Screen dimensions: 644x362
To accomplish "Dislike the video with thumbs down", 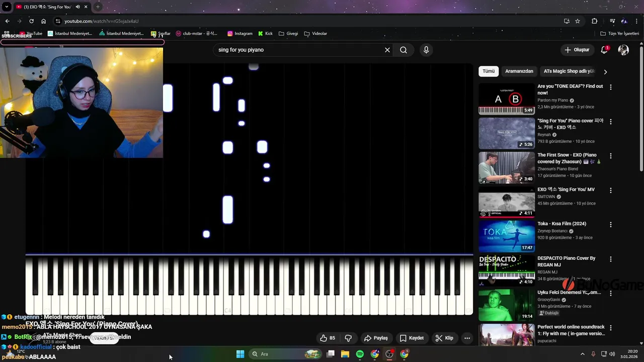I will pyautogui.click(x=348, y=338).
